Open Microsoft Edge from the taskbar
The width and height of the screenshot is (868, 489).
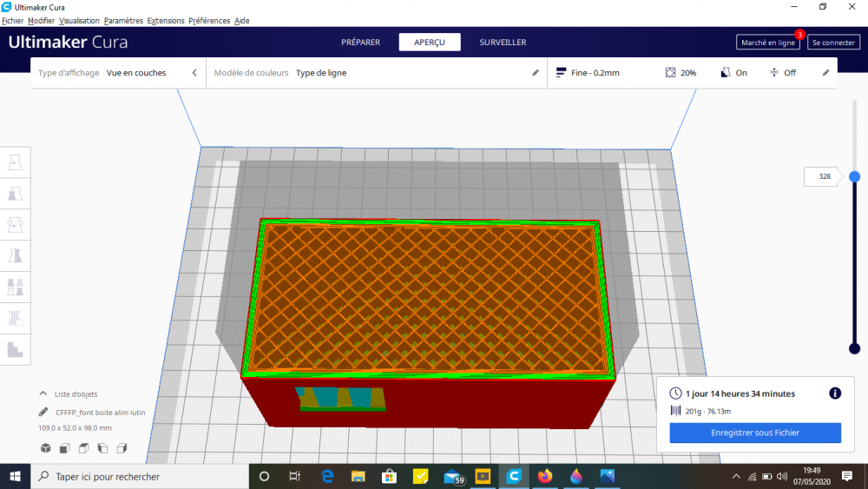click(327, 476)
